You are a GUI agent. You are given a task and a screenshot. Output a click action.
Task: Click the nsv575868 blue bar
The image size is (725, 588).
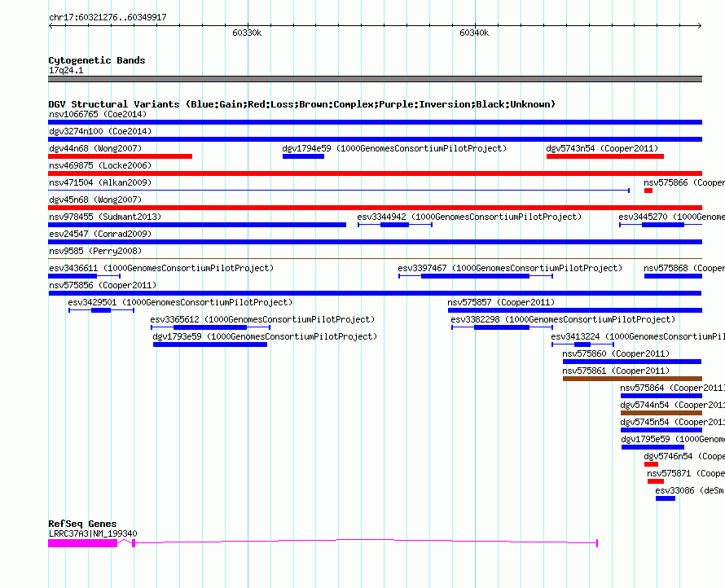pos(673,276)
